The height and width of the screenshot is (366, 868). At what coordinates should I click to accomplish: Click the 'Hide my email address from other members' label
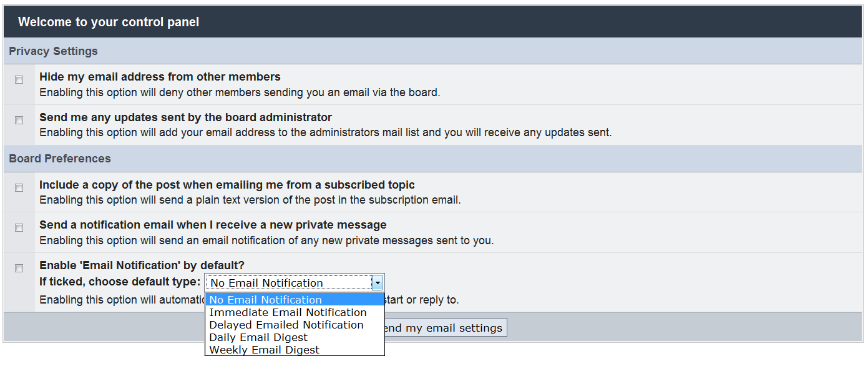[x=160, y=77]
